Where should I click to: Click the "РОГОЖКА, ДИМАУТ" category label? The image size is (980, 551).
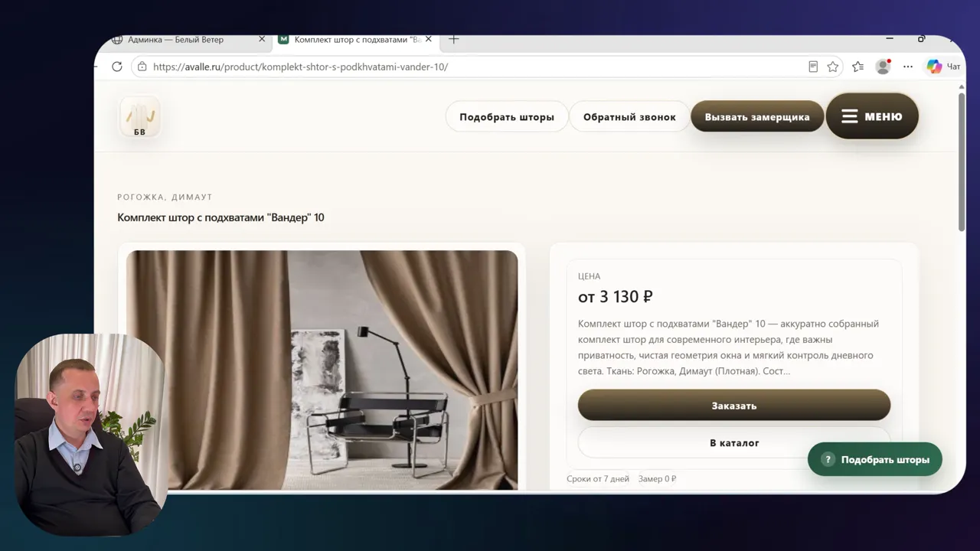pyautogui.click(x=165, y=197)
